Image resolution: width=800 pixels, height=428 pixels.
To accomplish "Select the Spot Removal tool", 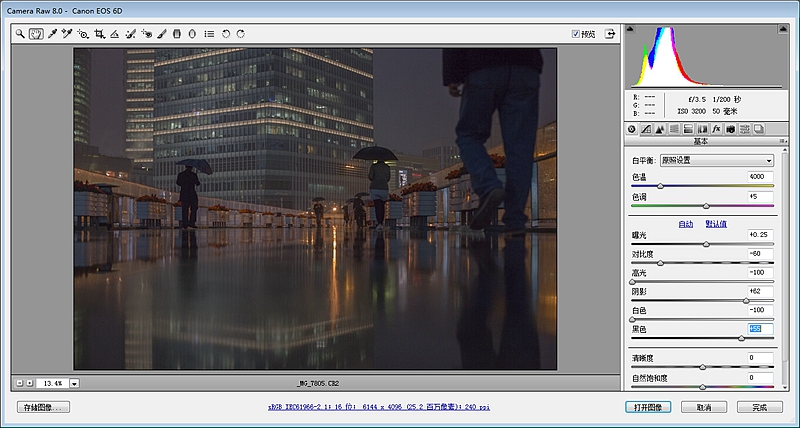I will pyautogui.click(x=131, y=34).
